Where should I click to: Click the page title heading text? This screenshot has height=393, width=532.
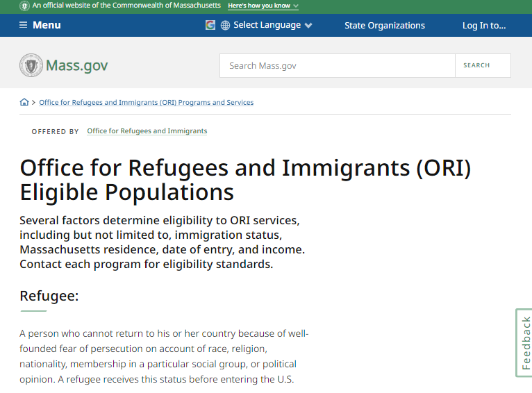coord(245,180)
